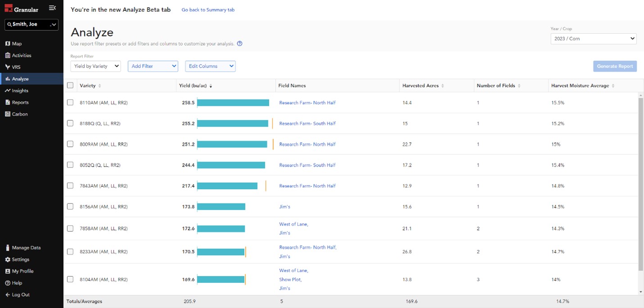Sort by Harvest Moisture Average column
Screen dimensions: 644x308
(613, 86)
